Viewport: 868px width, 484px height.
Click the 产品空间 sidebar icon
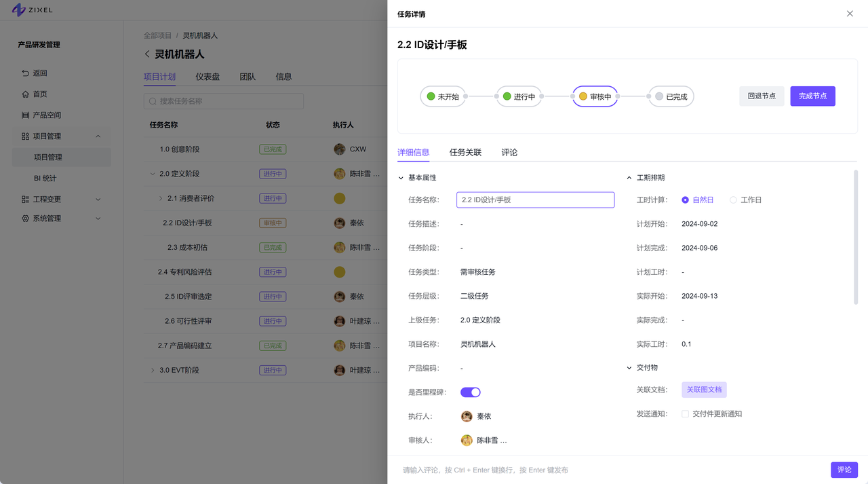(x=25, y=115)
